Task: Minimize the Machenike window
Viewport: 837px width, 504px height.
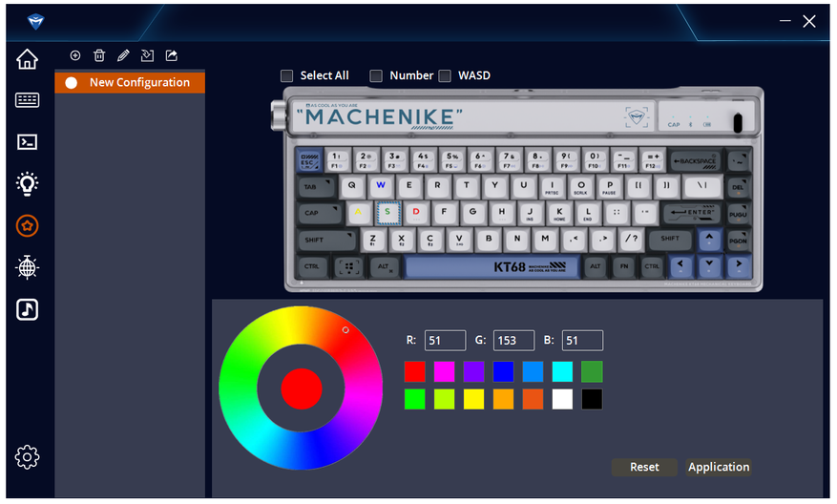Action: pyautogui.click(x=785, y=21)
